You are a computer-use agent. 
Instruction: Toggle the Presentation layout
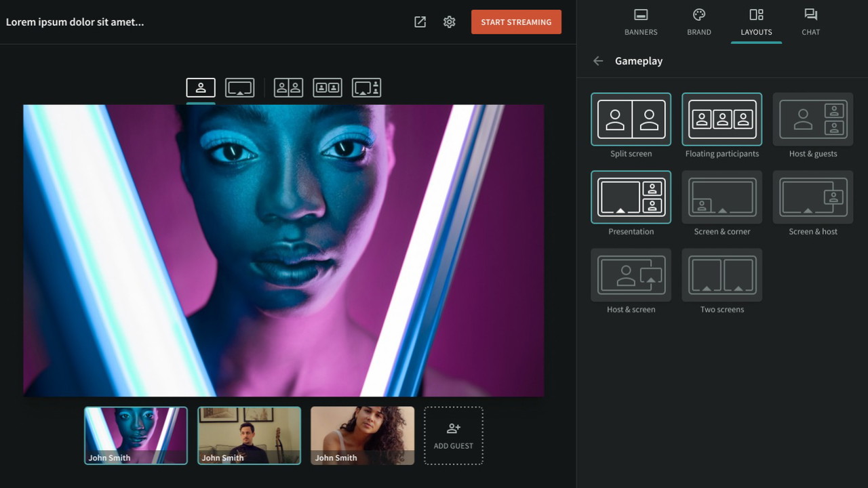(x=631, y=197)
